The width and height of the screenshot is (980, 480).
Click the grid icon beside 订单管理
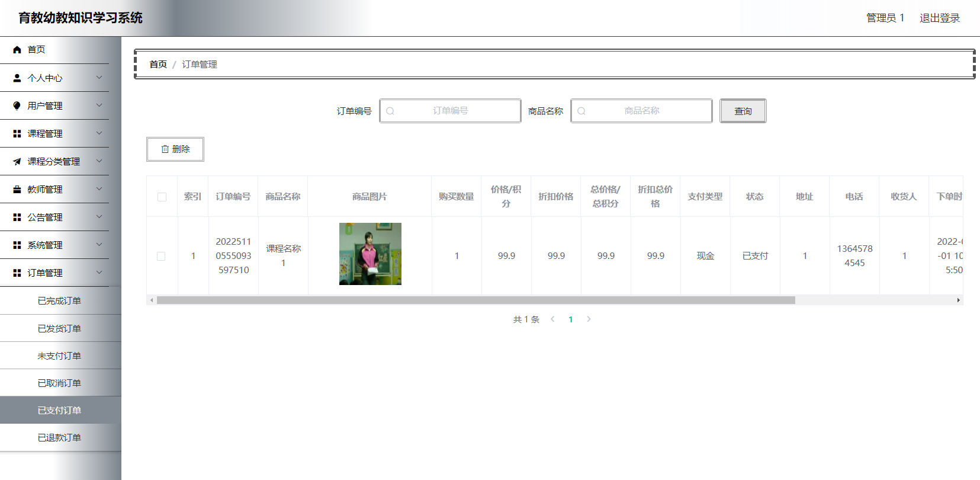17,273
